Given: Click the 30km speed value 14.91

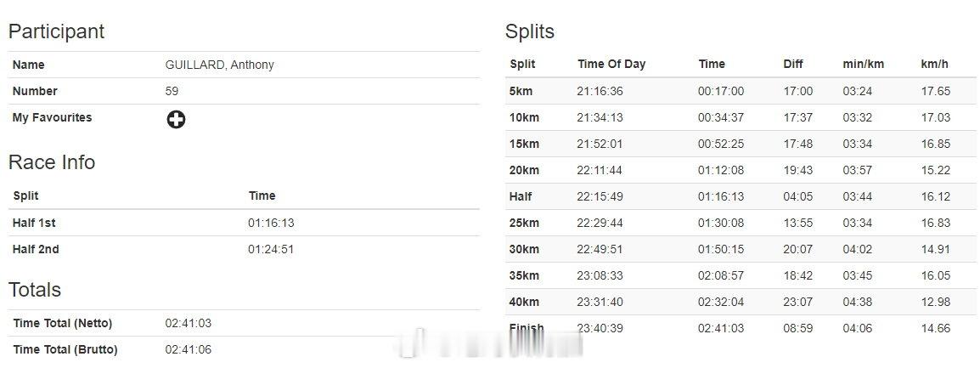Looking at the screenshot, I should tap(935, 249).
